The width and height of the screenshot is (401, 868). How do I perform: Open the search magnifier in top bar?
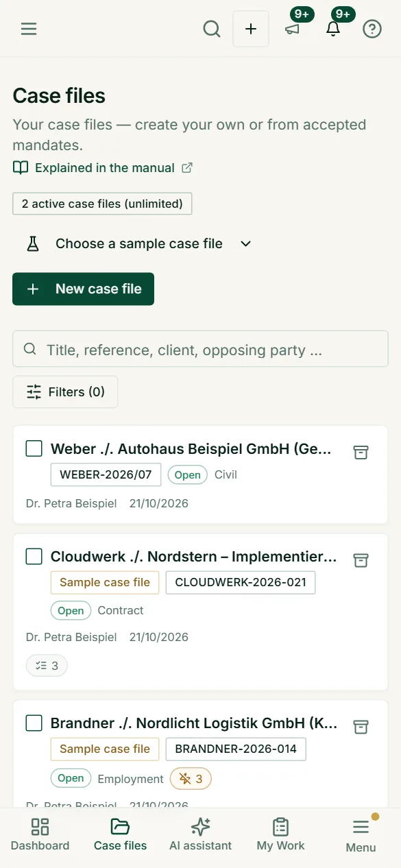coord(212,29)
